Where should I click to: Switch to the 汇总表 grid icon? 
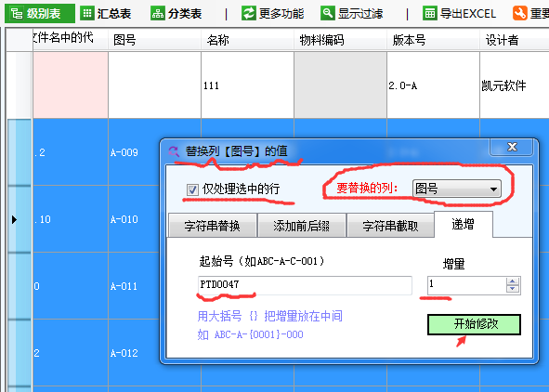(87, 13)
